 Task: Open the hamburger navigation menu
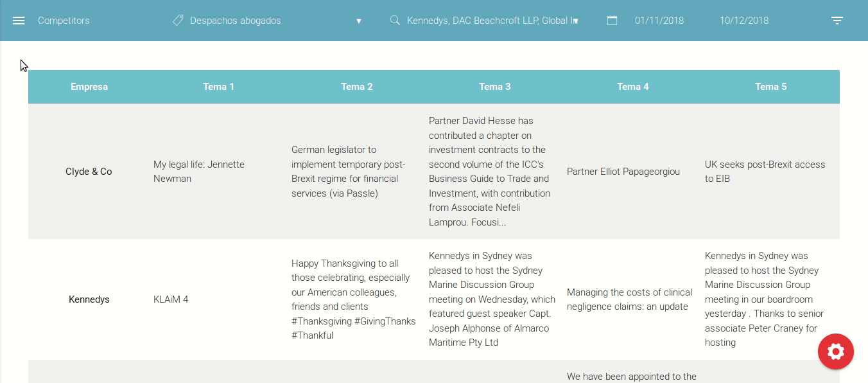[19, 21]
